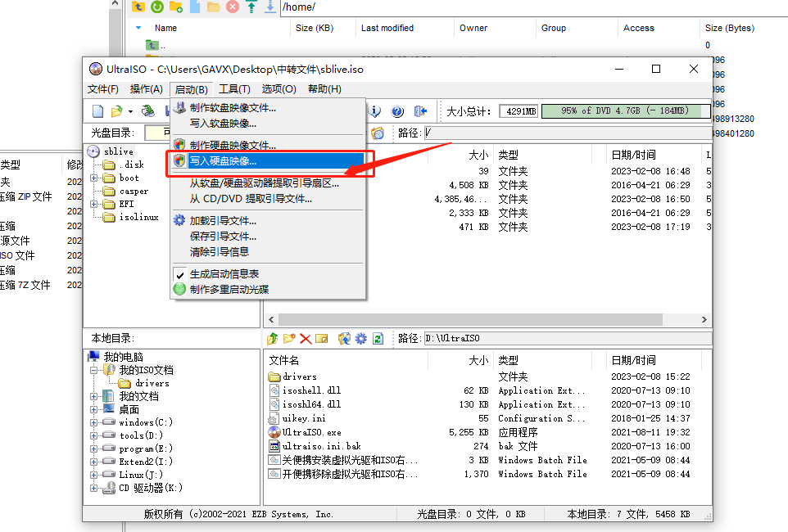788x532 pixels.
Task: Click new file icon in background file manager toolbar
Action: pyautogui.click(x=195, y=7)
